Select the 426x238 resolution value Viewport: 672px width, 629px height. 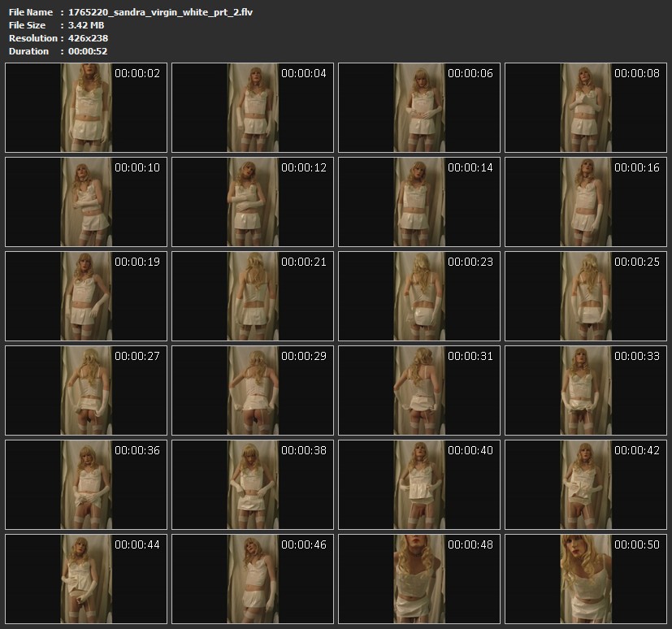pos(89,38)
